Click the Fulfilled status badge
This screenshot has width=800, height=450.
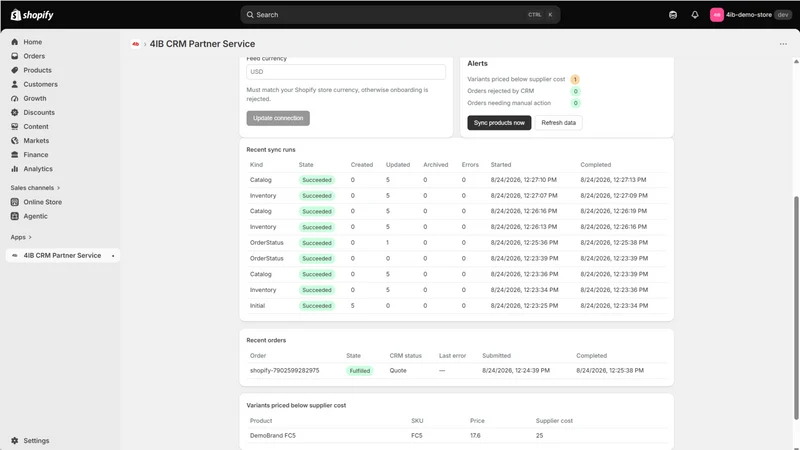[x=360, y=371]
